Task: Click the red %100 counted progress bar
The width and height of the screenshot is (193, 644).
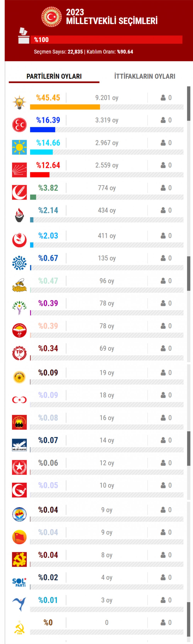Action: [x=106, y=40]
